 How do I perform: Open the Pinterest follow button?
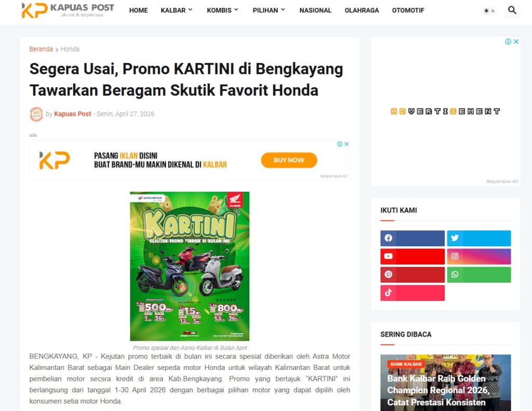412,274
